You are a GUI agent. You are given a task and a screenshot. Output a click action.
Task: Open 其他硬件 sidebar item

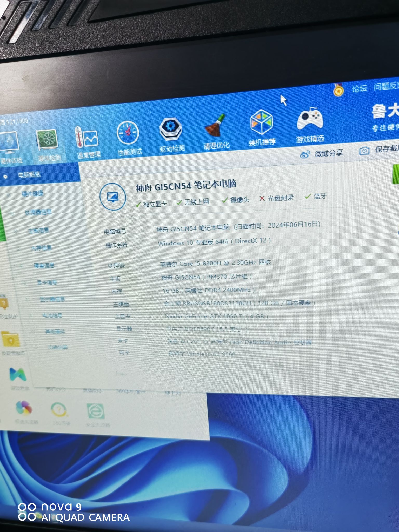coord(55,331)
